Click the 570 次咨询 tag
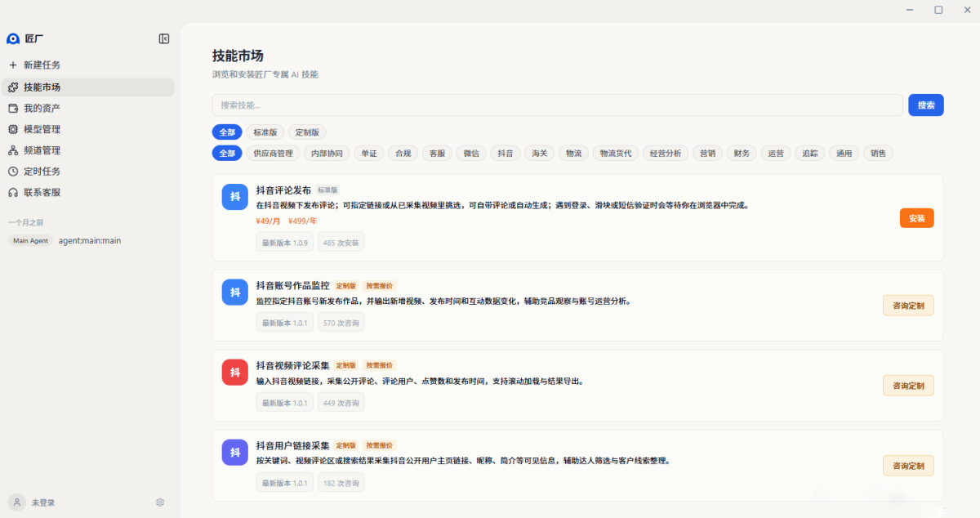980x518 pixels. click(x=341, y=322)
